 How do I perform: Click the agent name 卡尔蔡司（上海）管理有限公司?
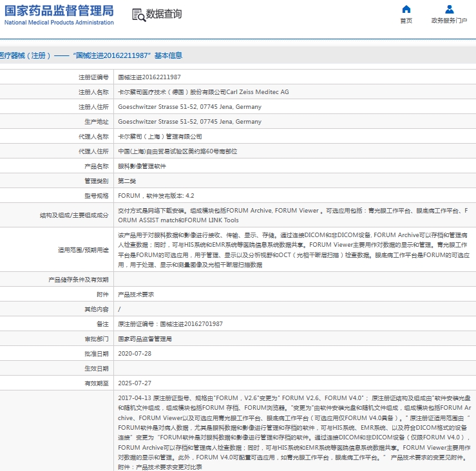(x=160, y=137)
